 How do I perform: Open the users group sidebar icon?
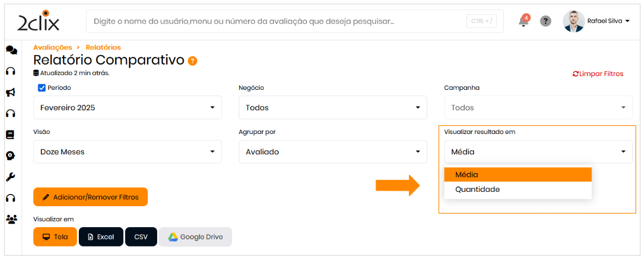(11, 219)
